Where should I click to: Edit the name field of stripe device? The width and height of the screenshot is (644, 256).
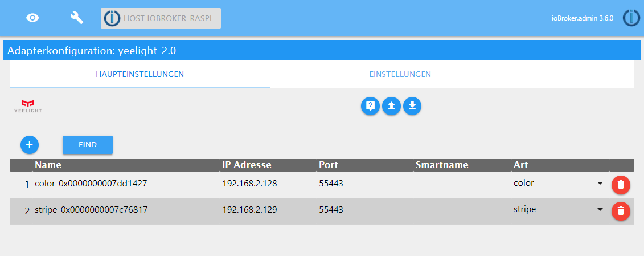[125, 210]
